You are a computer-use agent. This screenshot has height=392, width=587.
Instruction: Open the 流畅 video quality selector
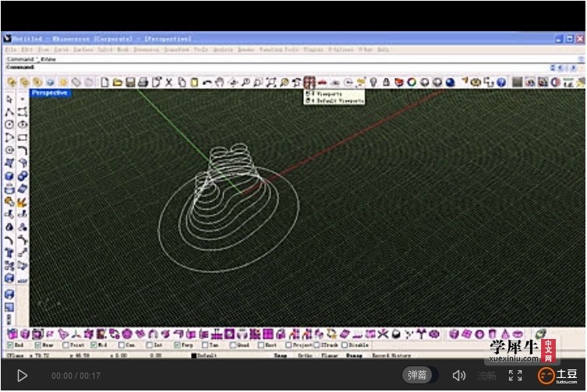pyautogui.click(x=486, y=376)
